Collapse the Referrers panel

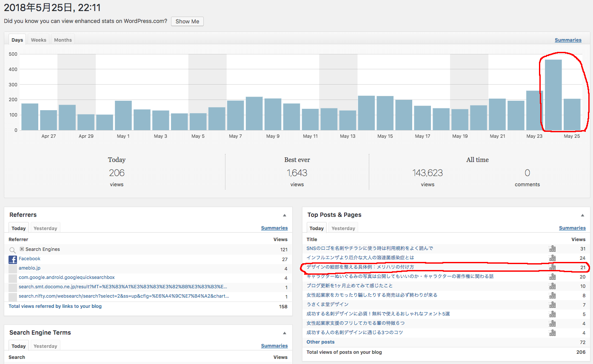pos(285,215)
